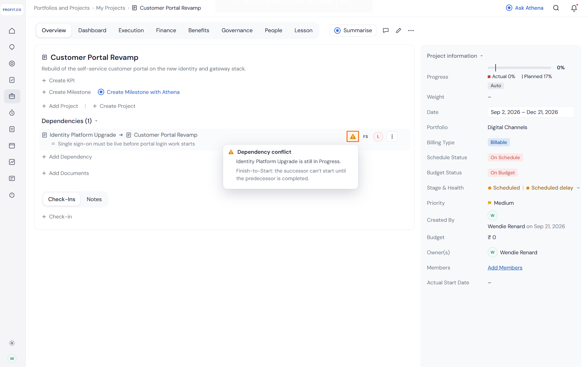Collapse the Dependencies (1) section
Screen dimensions: 588x367
click(96, 121)
